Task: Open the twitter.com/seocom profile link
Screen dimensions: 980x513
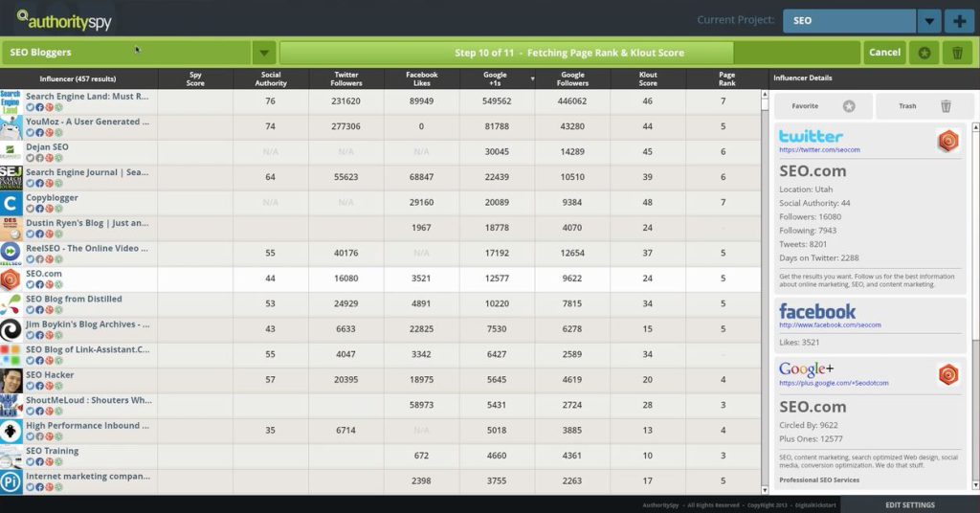Action: pyautogui.click(x=819, y=150)
